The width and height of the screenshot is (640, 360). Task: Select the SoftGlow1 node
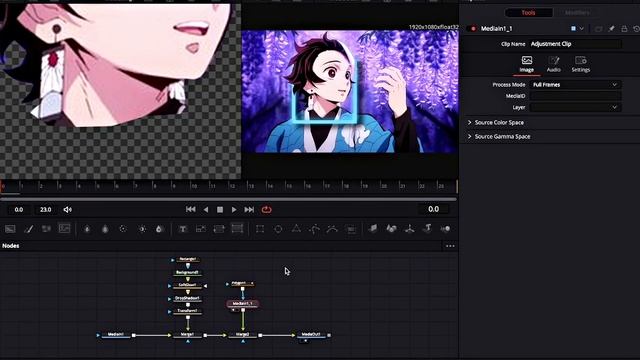(188, 285)
